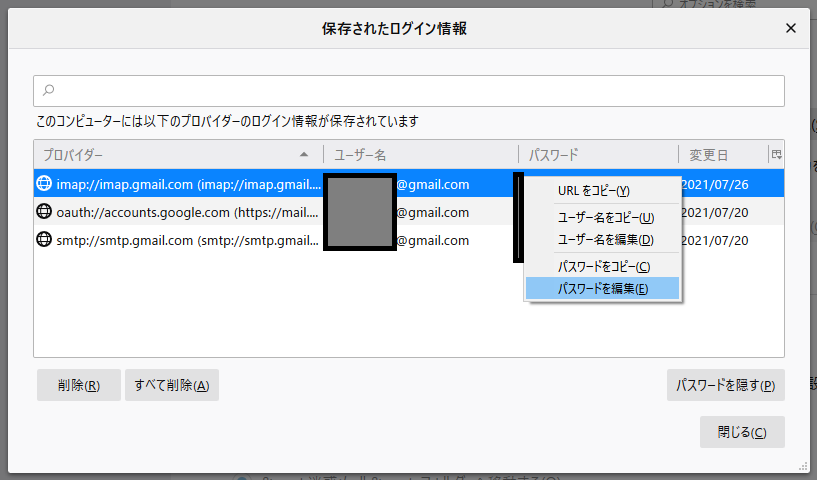Focus the login search input field
Image resolution: width=817 pixels, height=480 pixels.
click(409, 91)
